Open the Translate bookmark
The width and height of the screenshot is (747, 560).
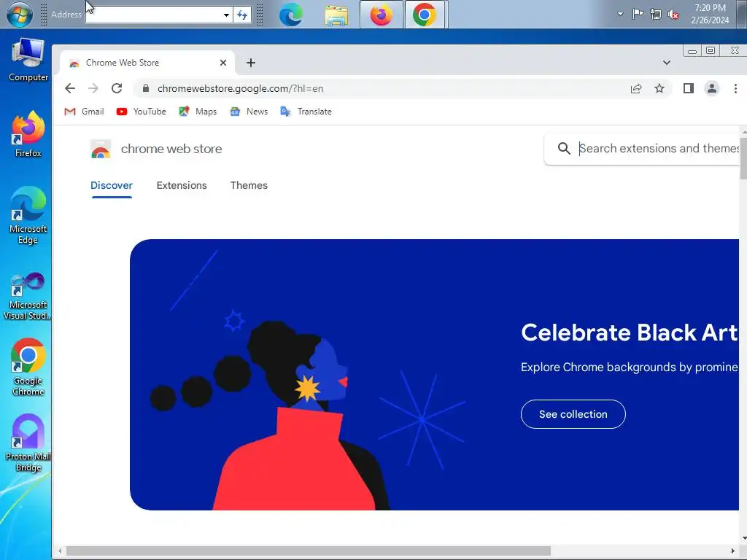tap(306, 112)
